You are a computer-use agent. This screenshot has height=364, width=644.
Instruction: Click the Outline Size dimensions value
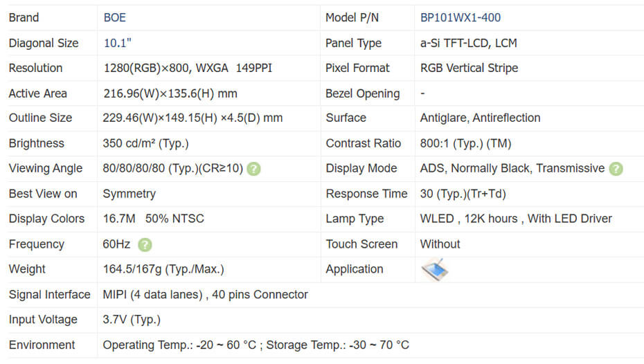coord(193,118)
